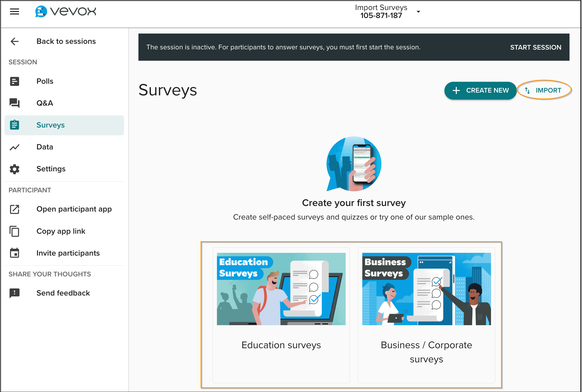Click the Settings gear icon
The height and width of the screenshot is (392, 582).
[x=14, y=169]
